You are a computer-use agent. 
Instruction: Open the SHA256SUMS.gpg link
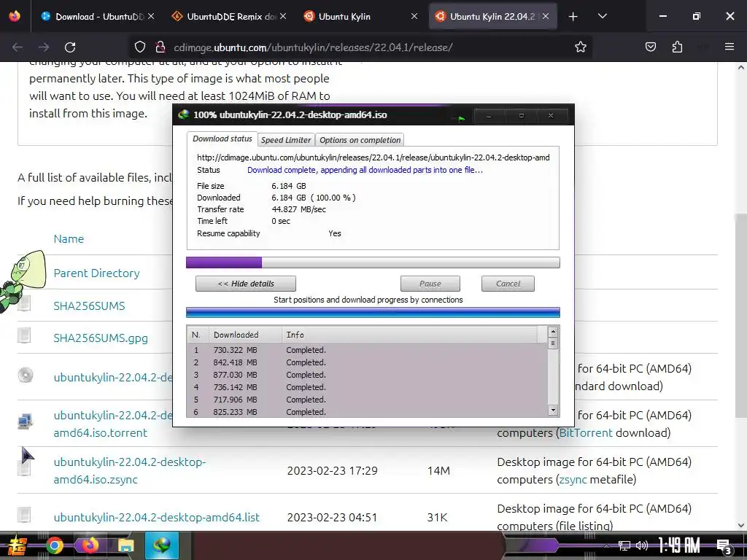pyautogui.click(x=101, y=338)
